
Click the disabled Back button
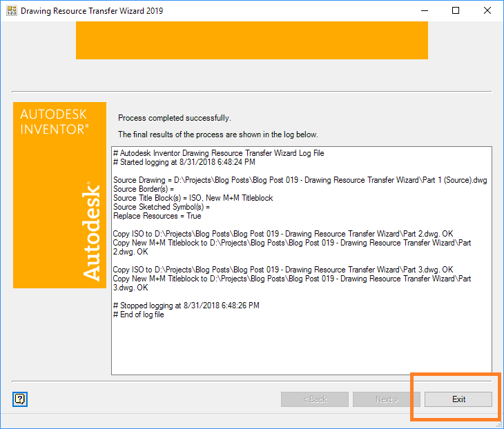pyautogui.click(x=315, y=399)
